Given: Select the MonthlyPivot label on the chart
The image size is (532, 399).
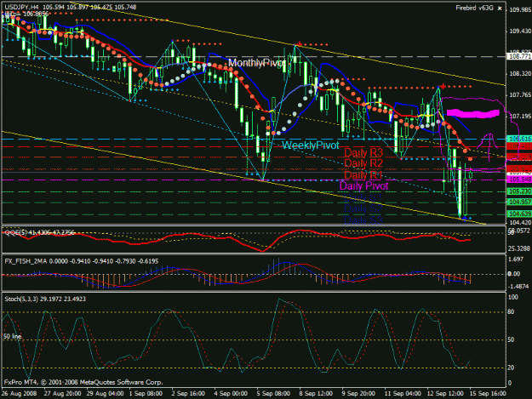Looking at the screenshot, I should pyautogui.click(x=257, y=63).
